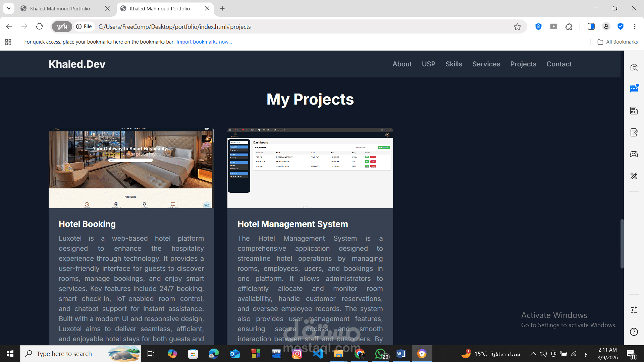Screen dimensions: 644x362
Task: Expand the tab search dropdown arrow
Action: click(x=9, y=8)
